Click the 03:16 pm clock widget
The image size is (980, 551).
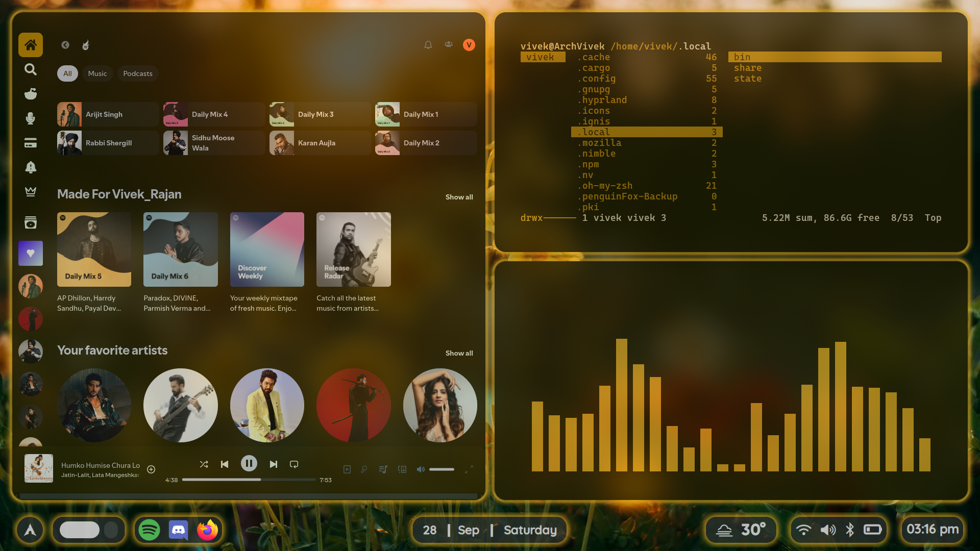[x=933, y=530]
